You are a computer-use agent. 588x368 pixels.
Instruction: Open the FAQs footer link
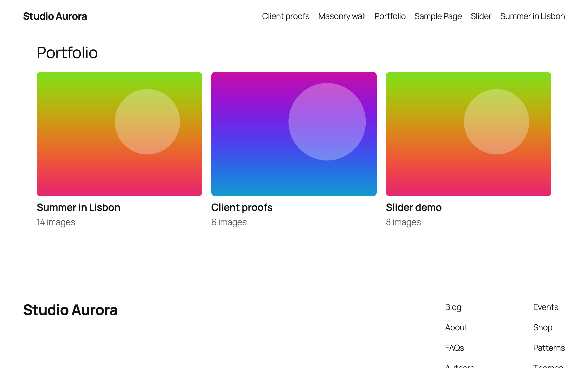point(454,348)
